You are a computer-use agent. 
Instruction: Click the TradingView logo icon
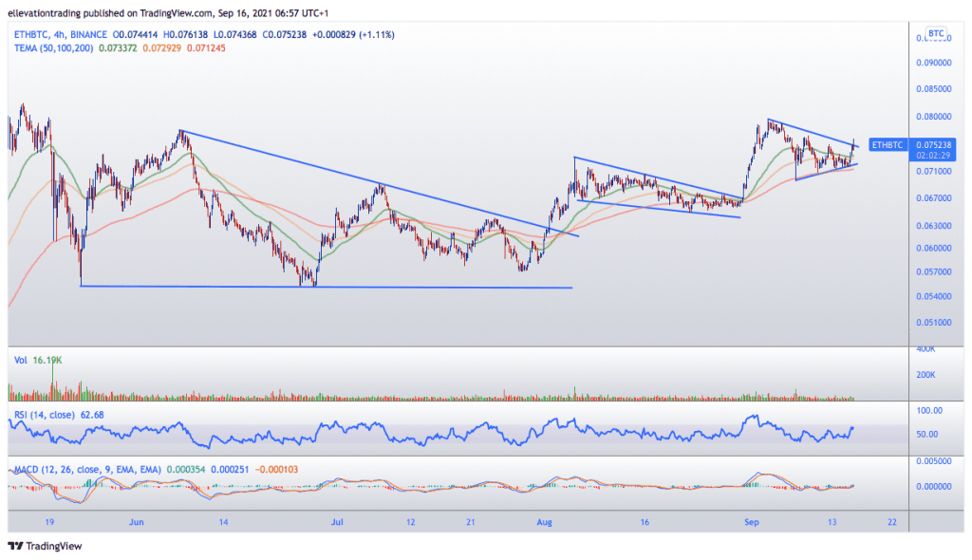tap(16, 546)
